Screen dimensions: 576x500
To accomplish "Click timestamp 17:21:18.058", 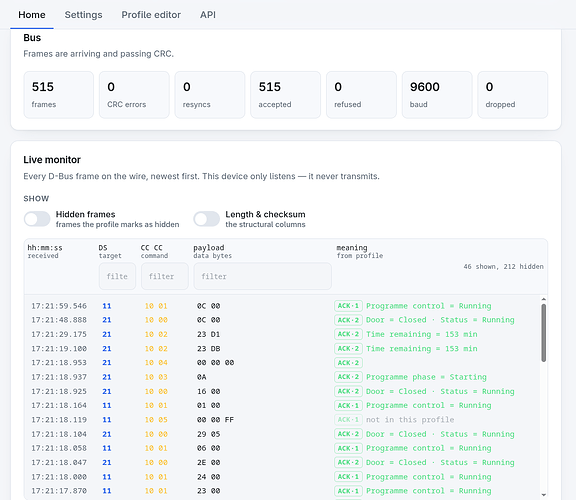I will 59,448.
